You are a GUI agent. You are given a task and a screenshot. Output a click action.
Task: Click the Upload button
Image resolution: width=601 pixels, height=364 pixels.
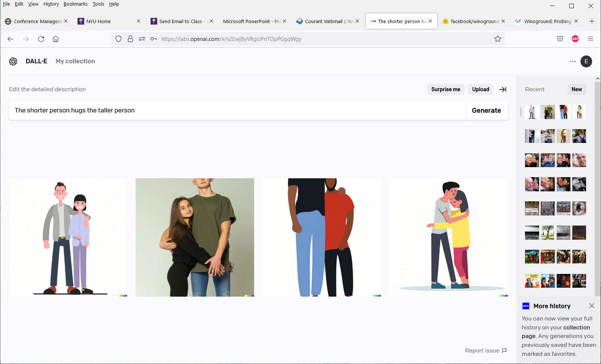click(480, 89)
